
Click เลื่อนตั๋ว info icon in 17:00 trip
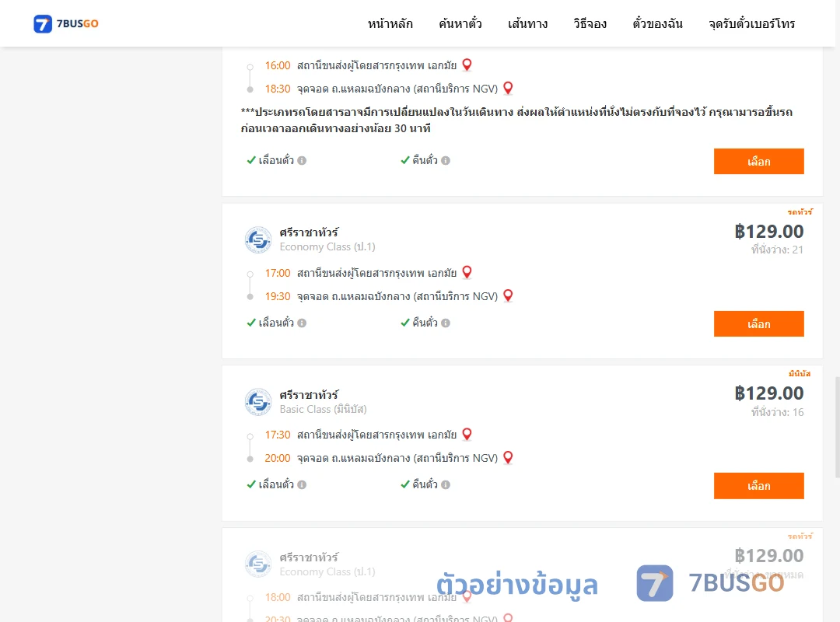302,323
